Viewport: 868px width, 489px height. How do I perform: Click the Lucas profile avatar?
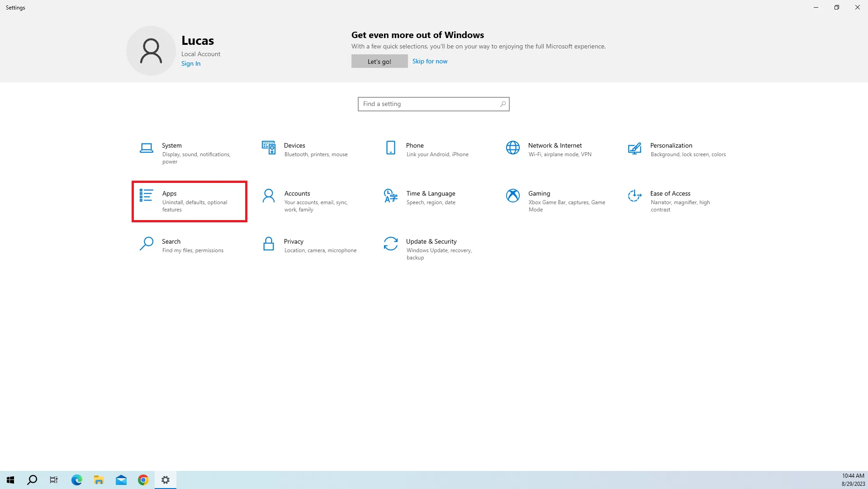(x=151, y=51)
